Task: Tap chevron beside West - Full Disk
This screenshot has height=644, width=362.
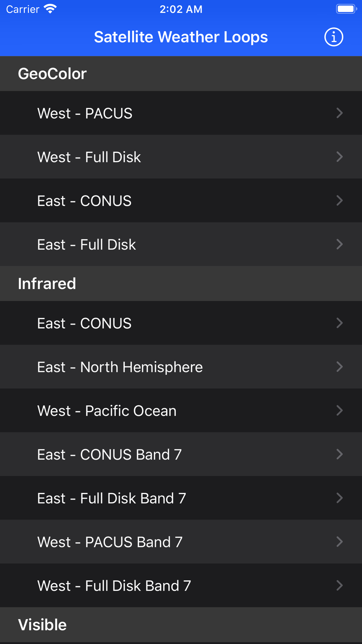Action: tap(340, 157)
